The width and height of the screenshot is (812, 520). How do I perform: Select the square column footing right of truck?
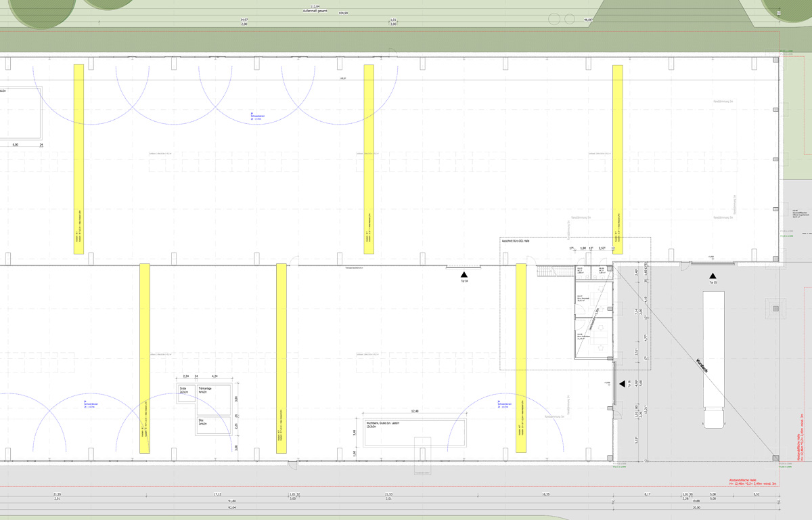[774, 308]
